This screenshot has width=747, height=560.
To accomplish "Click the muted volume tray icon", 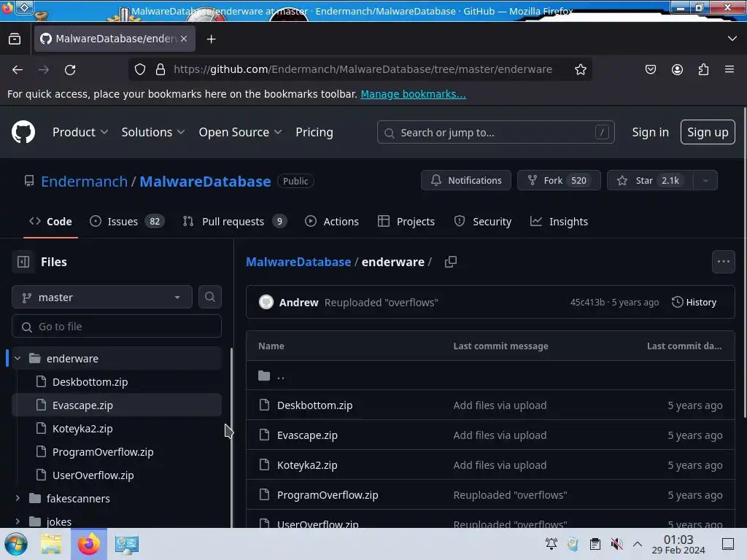I will (616, 543).
